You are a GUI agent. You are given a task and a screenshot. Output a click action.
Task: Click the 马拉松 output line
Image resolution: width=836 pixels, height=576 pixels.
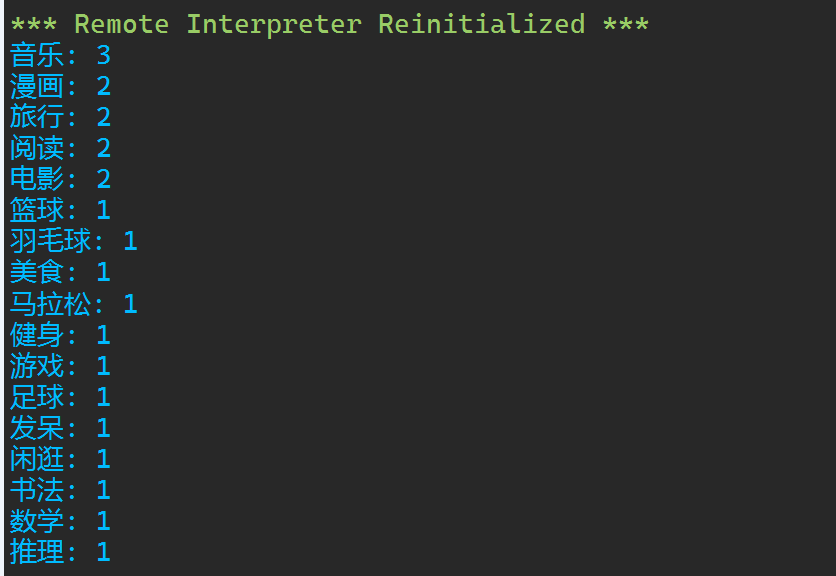click(73, 303)
